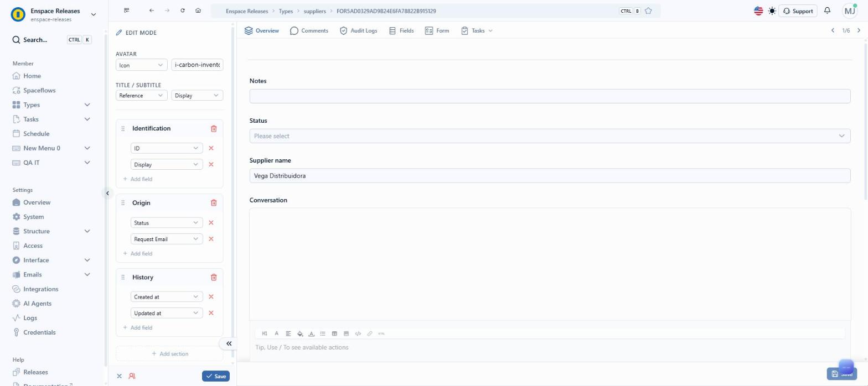Go to the previous record arrow
The height and width of the screenshot is (386, 868).
pos(833,30)
